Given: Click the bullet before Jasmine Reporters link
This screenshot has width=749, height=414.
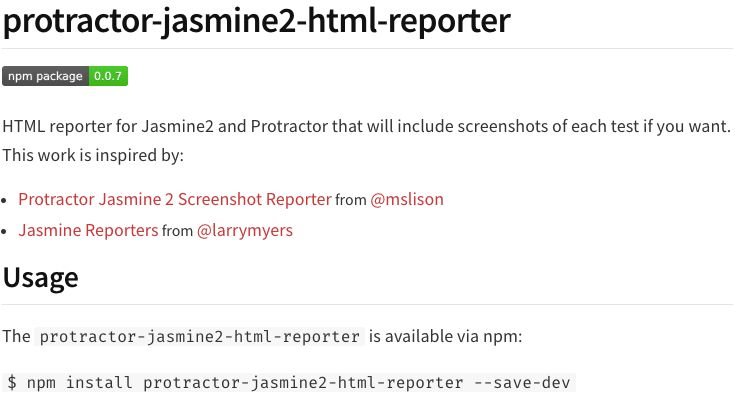Looking at the screenshot, I should pyautogui.click(x=4, y=232).
